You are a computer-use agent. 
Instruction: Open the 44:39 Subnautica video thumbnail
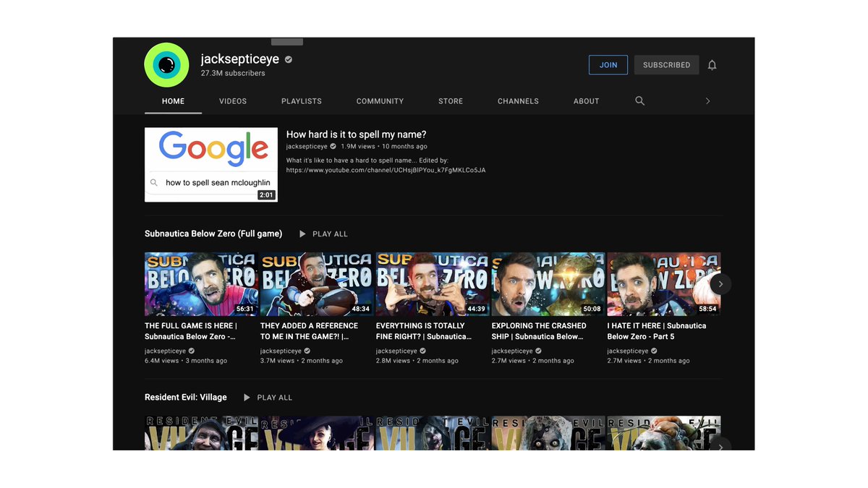[x=433, y=284]
